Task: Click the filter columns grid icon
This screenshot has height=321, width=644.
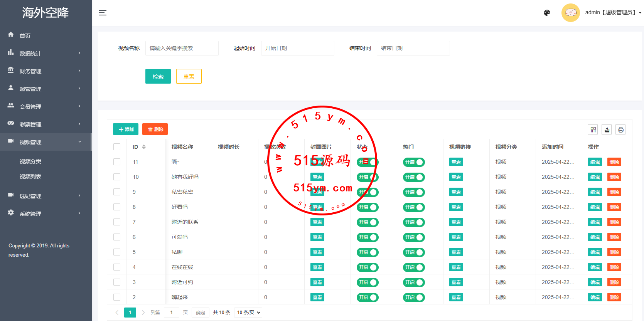Action: pos(593,129)
